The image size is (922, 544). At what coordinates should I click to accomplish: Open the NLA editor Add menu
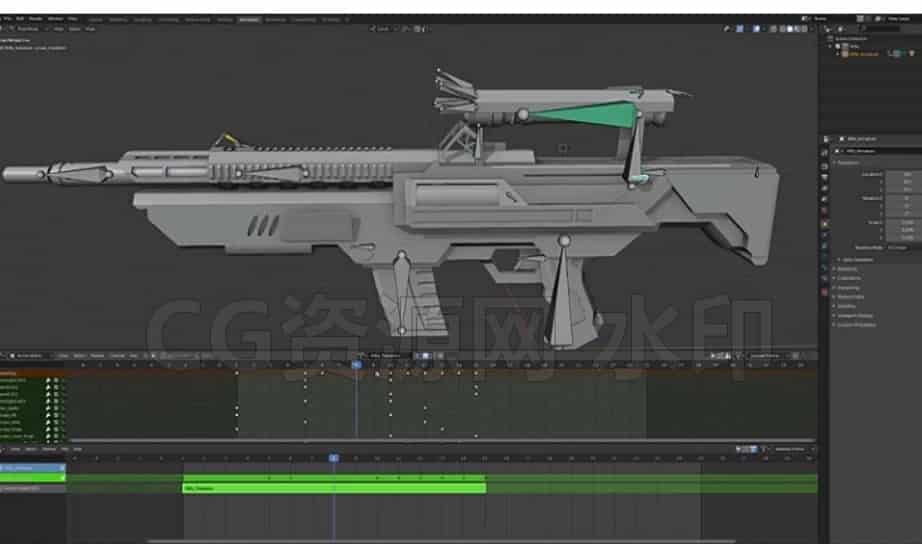(x=77, y=449)
